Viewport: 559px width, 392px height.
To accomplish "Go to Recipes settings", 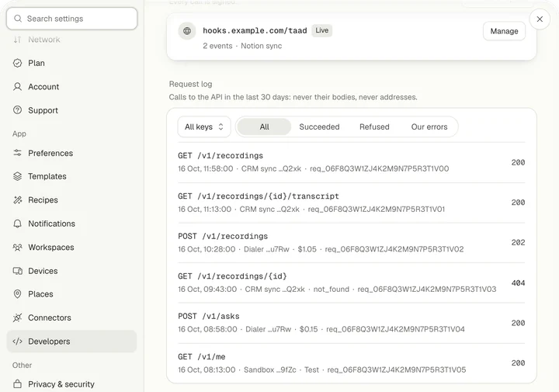I will (x=71, y=200).
